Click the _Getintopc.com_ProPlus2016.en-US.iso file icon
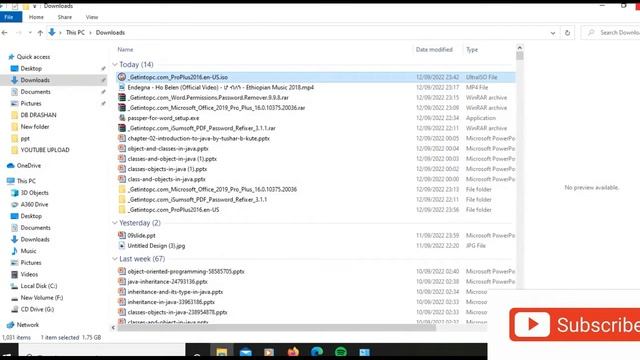The width and height of the screenshot is (640, 360). [122, 77]
